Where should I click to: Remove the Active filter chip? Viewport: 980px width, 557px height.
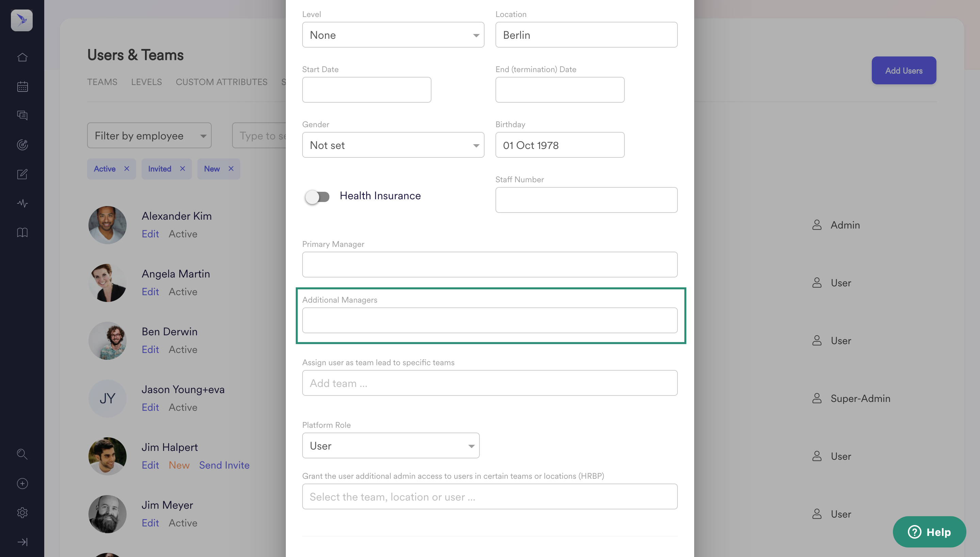coord(127,169)
